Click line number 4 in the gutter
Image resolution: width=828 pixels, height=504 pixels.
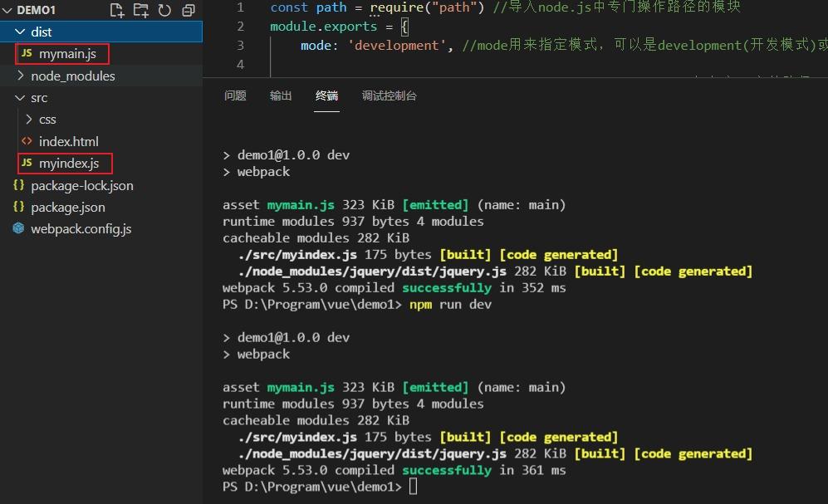240,65
